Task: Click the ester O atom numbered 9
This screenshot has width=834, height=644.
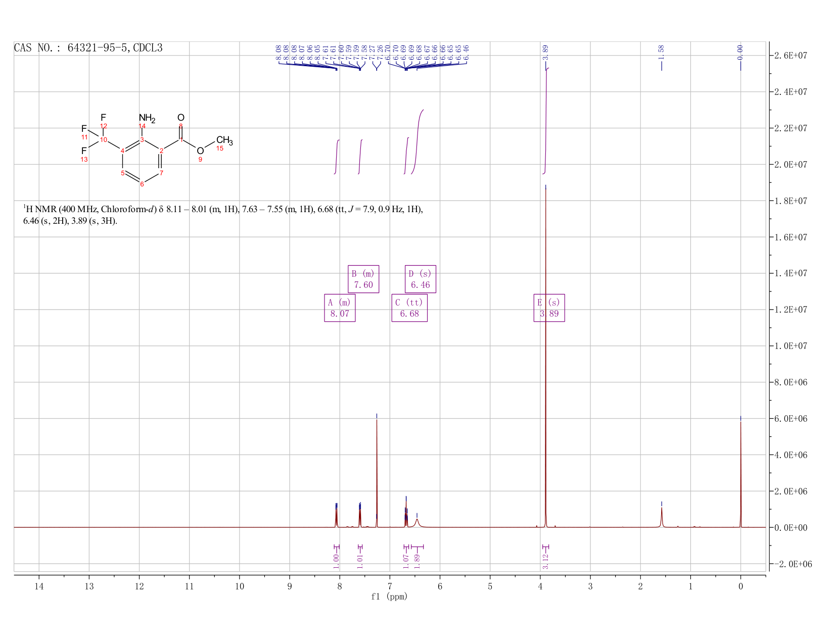Action: click(200, 151)
